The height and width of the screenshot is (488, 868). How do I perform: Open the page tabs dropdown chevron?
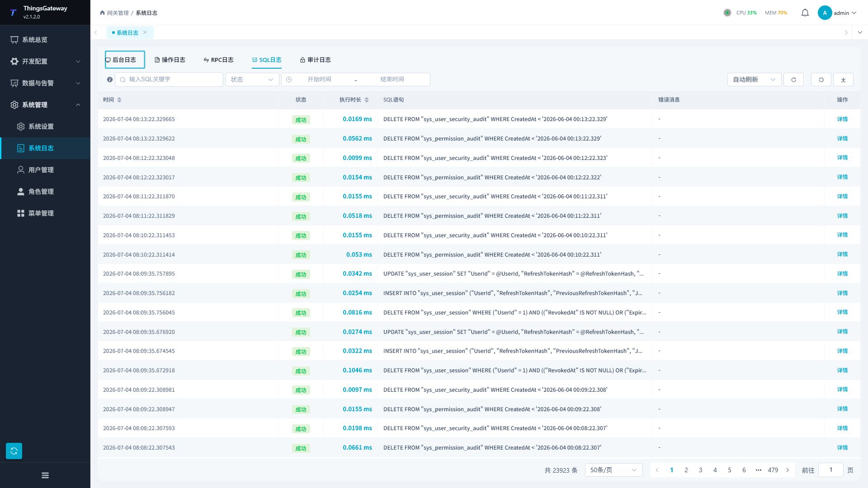(x=859, y=32)
